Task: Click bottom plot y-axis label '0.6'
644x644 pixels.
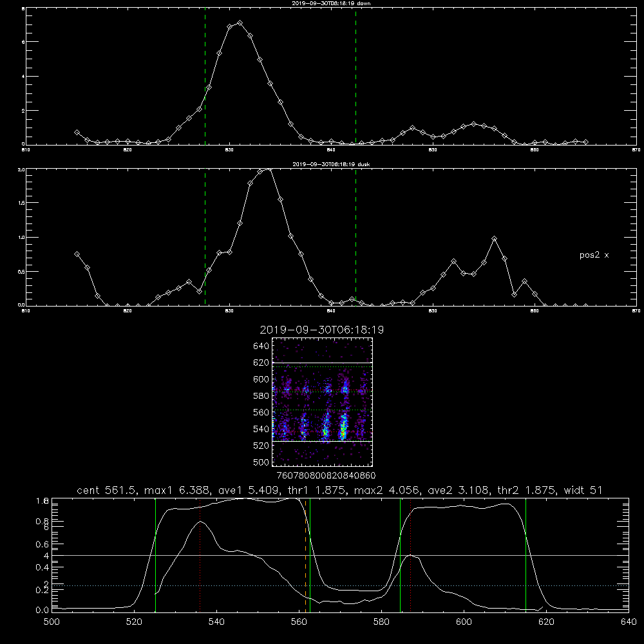Action: click(x=43, y=544)
